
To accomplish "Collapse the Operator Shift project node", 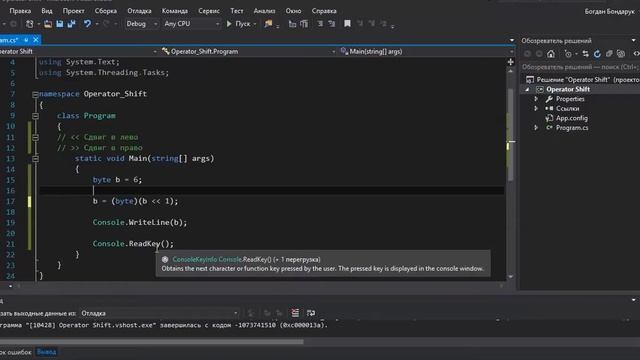I will (527, 89).
